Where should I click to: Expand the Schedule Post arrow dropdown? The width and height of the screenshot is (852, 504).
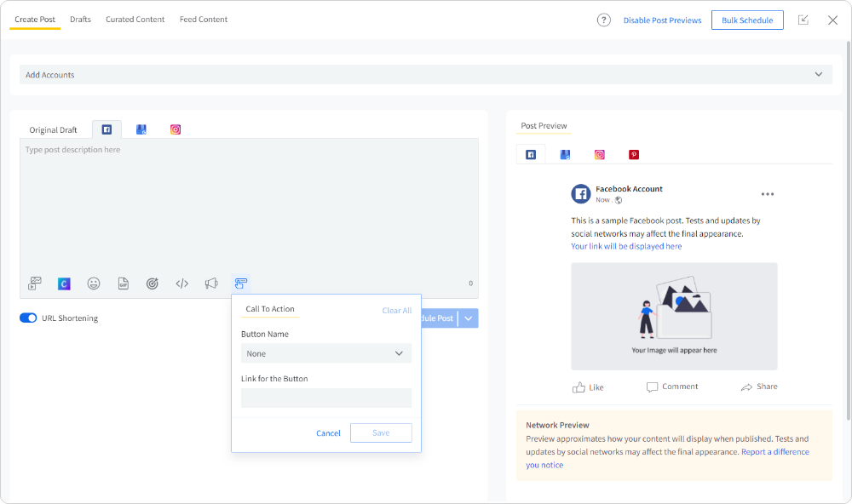pos(469,318)
